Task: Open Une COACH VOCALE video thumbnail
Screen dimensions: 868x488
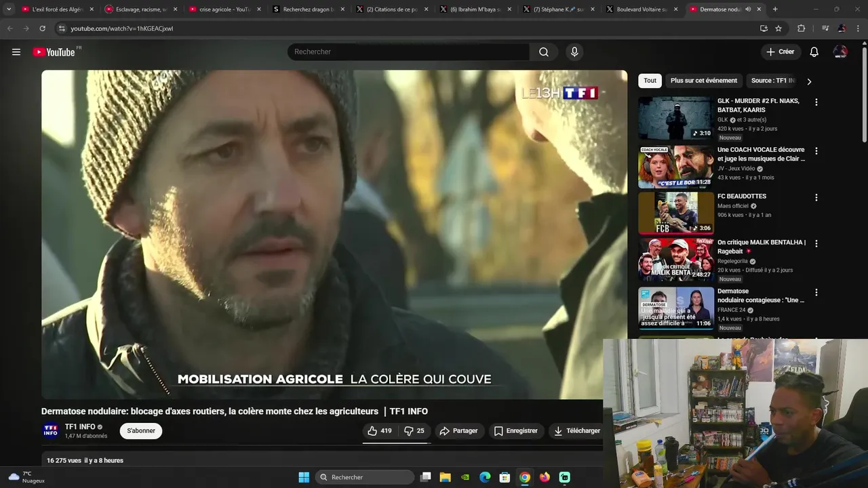Action: click(x=676, y=167)
